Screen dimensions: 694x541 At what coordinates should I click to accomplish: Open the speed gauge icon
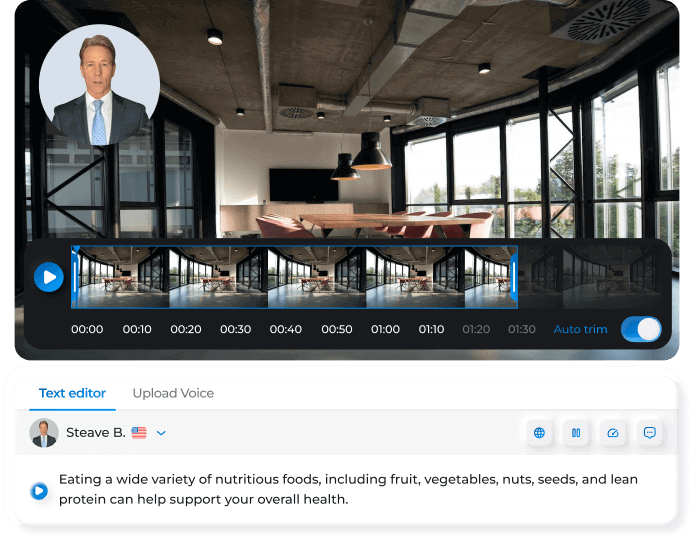point(613,433)
